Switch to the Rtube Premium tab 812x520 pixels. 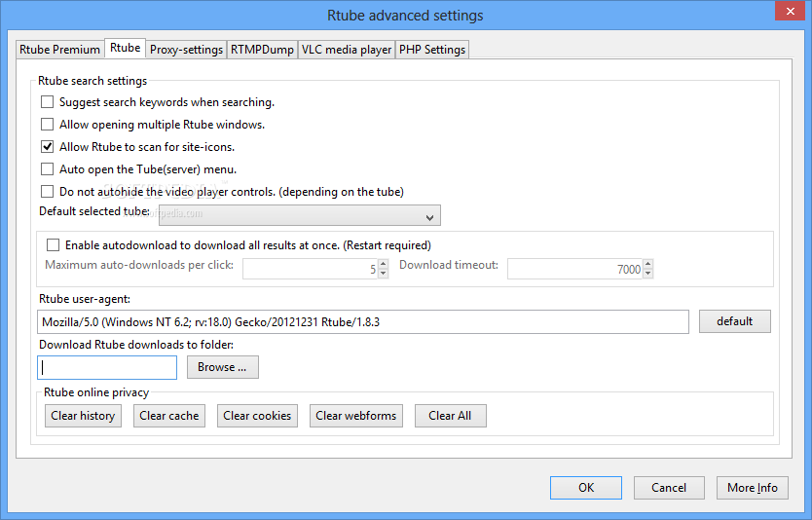59,50
